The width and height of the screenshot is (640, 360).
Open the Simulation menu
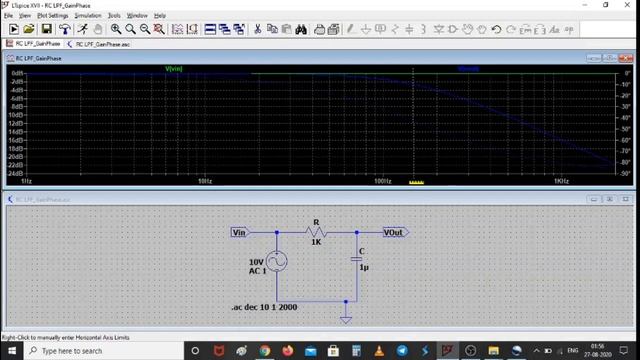tap(88, 16)
